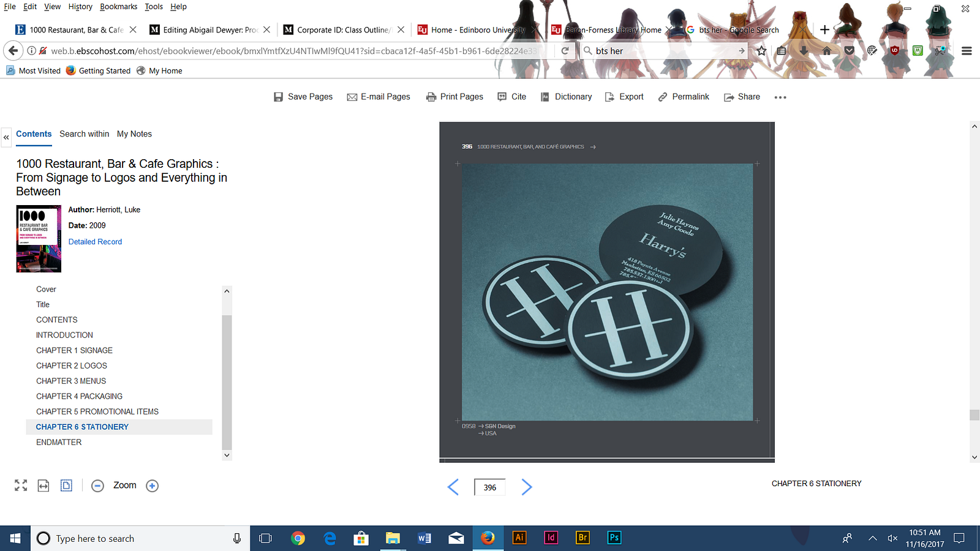Switch to the Search within tab
The image size is (980, 551).
pyautogui.click(x=85, y=134)
